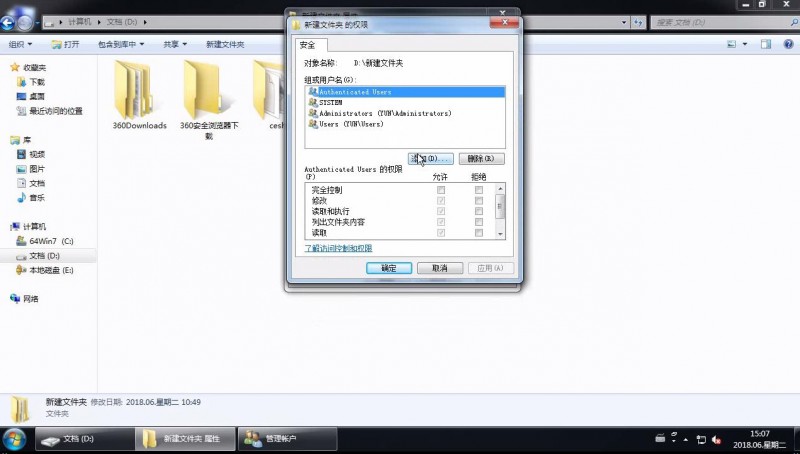The image size is (800, 454).
Task: Open 管理帐户 taskbar item
Action: 287,439
